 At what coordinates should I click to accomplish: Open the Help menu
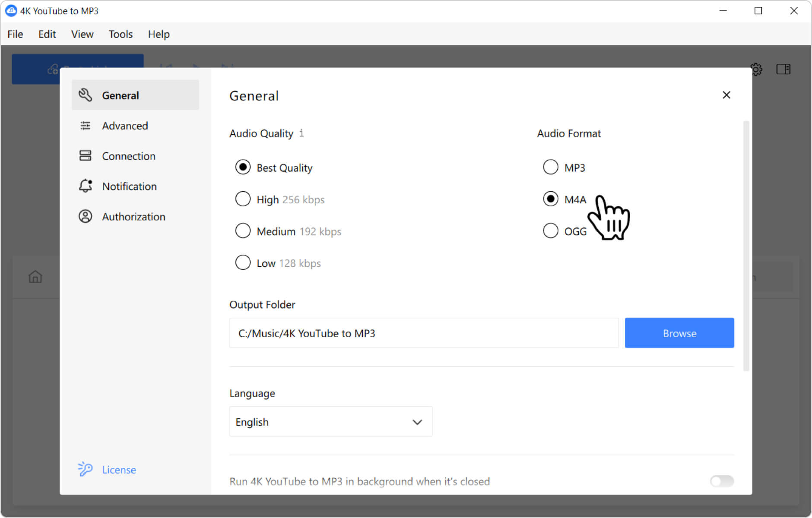point(159,34)
